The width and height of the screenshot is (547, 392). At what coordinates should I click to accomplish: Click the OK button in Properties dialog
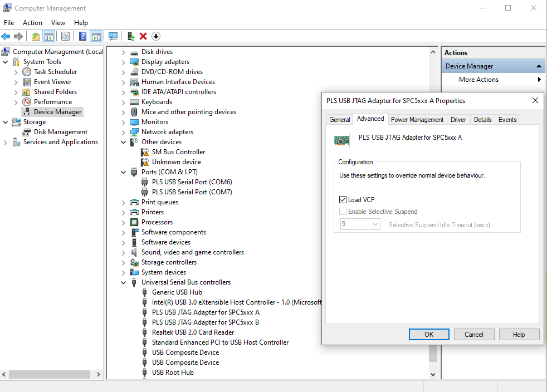point(428,334)
